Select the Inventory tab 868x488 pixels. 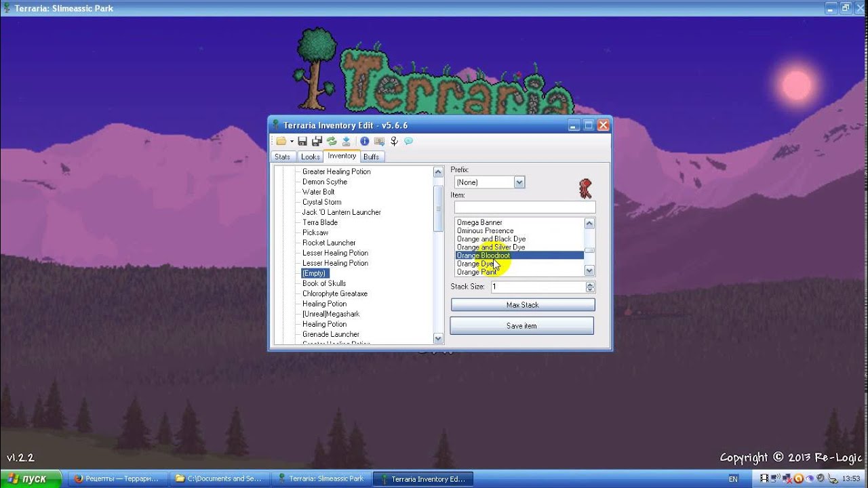pos(342,156)
